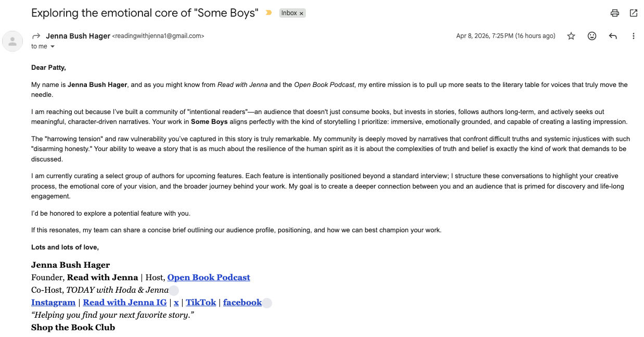Click the 'Shop the Book Club' text
The image size is (644, 337).
pos(73,328)
